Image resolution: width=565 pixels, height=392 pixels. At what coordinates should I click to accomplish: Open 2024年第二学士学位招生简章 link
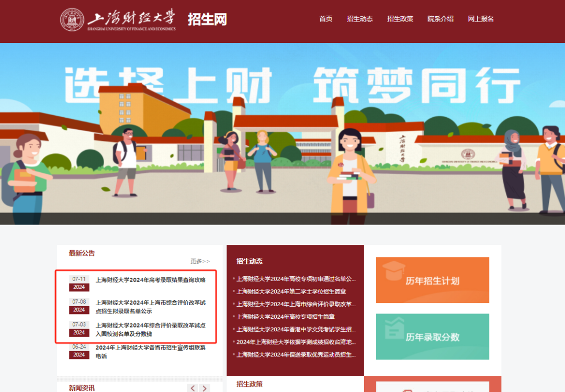tap(293, 291)
